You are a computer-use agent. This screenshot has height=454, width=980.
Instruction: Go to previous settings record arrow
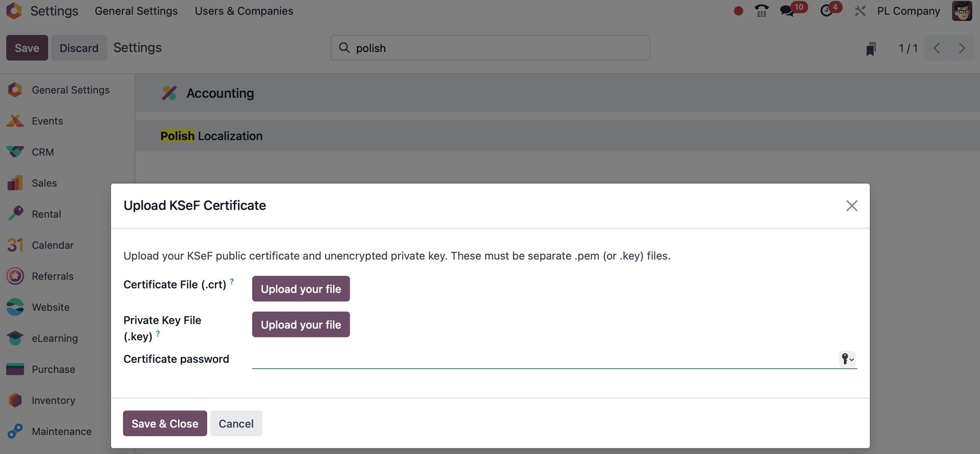937,49
